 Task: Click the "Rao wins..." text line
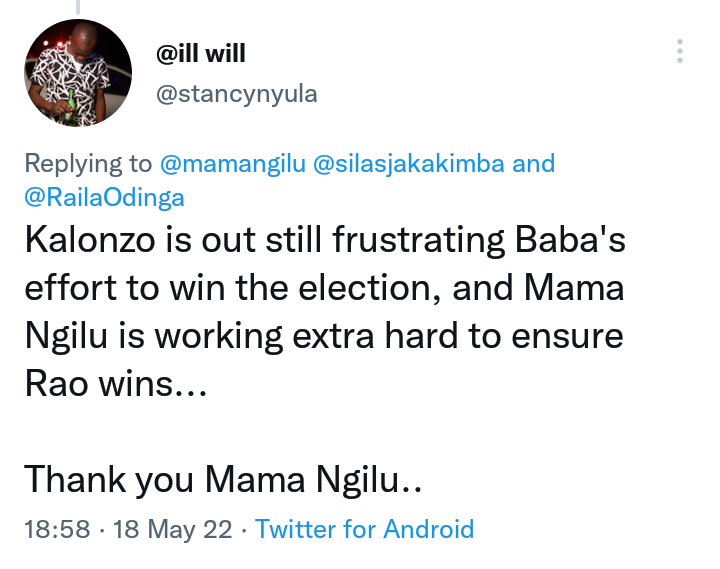116,384
